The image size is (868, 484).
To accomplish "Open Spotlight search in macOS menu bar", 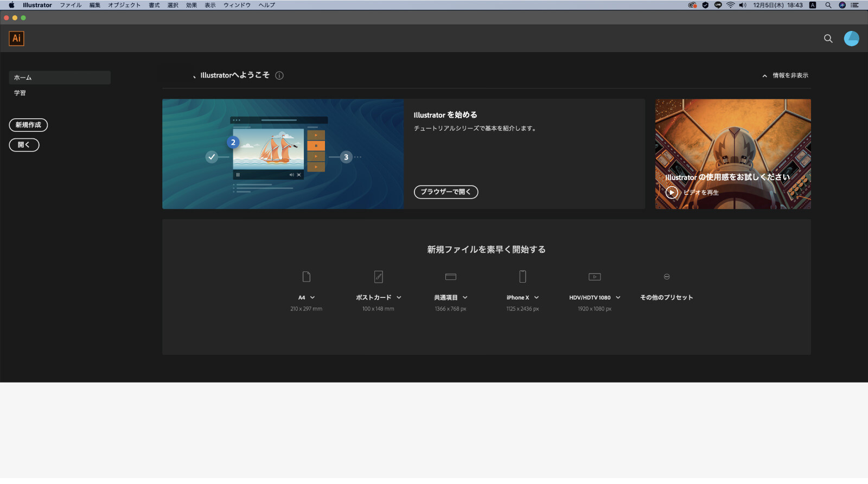I will [x=828, y=5].
